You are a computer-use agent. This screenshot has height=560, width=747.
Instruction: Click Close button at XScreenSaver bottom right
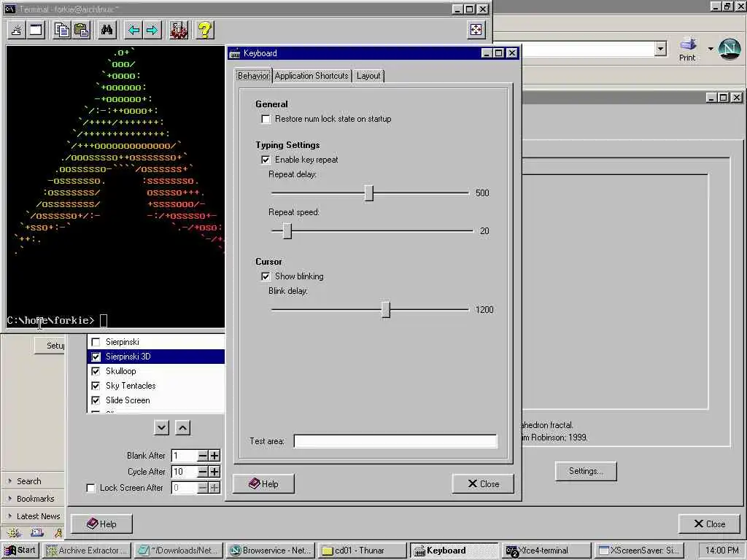click(x=709, y=524)
